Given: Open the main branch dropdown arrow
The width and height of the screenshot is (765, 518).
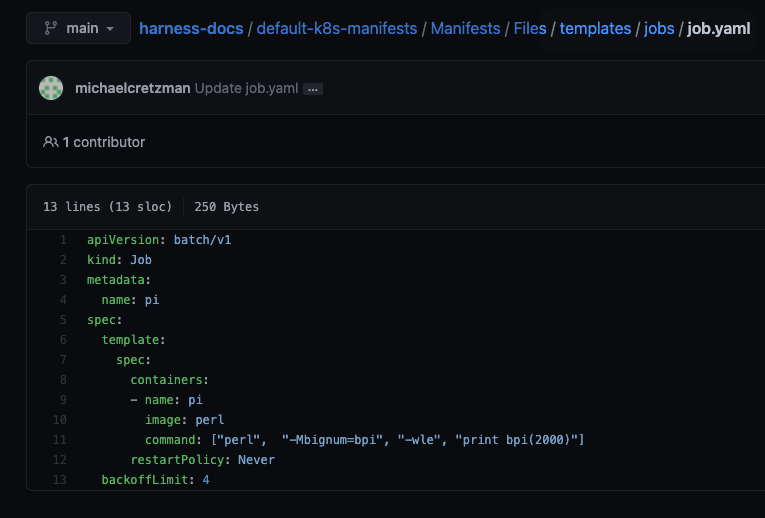Looking at the screenshot, I should 110,29.
